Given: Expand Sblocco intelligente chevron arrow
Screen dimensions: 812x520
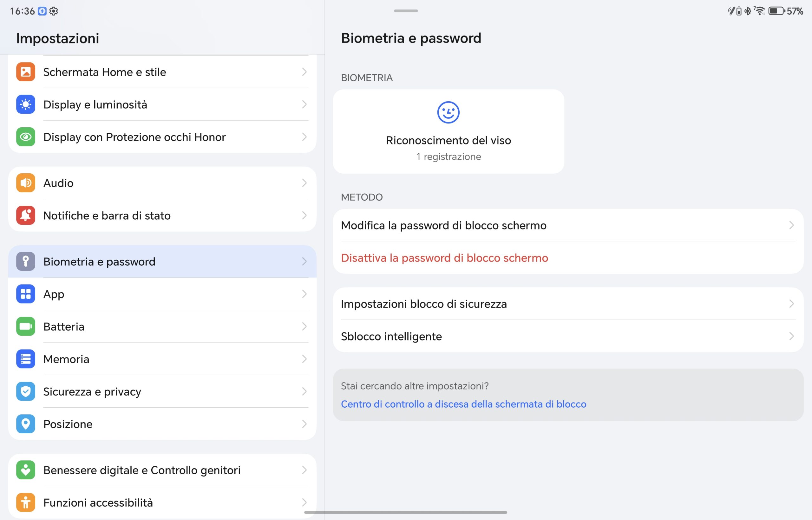Looking at the screenshot, I should pyautogui.click(x=791, y=336).
